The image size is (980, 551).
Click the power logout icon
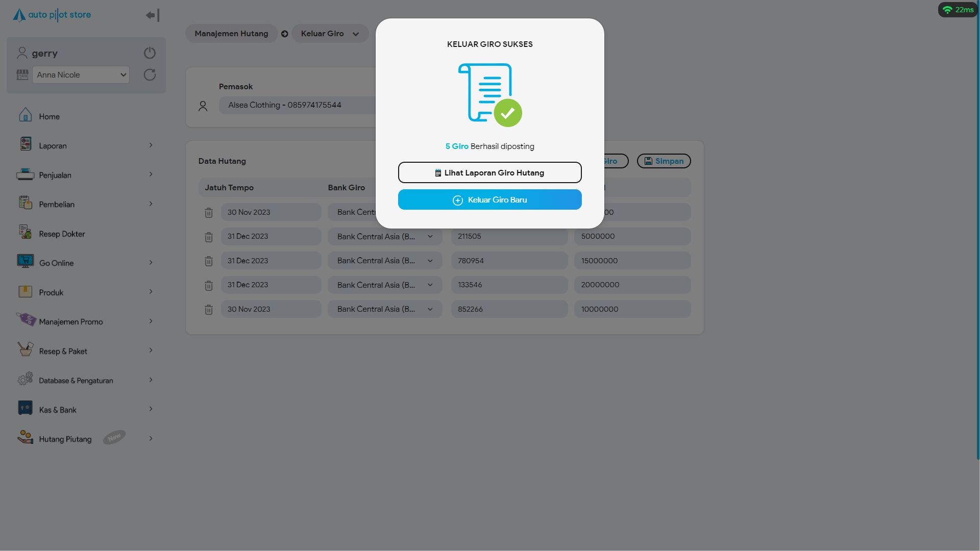point(150,53)
